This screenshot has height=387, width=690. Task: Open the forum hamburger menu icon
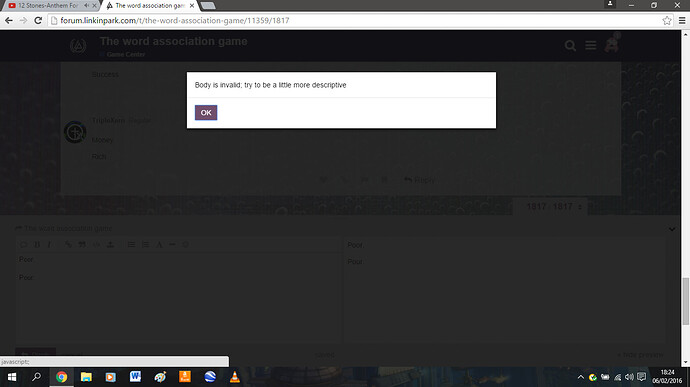coord(591,45)
